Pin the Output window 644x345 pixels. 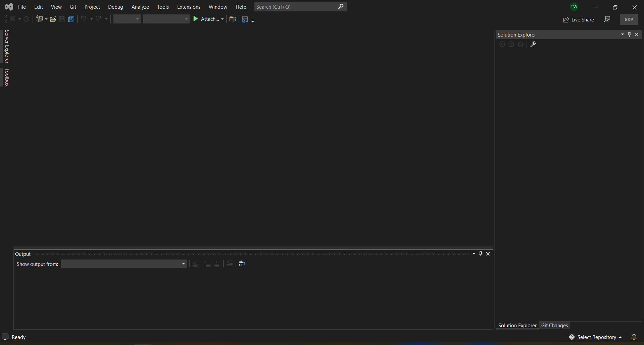(481, 254)
